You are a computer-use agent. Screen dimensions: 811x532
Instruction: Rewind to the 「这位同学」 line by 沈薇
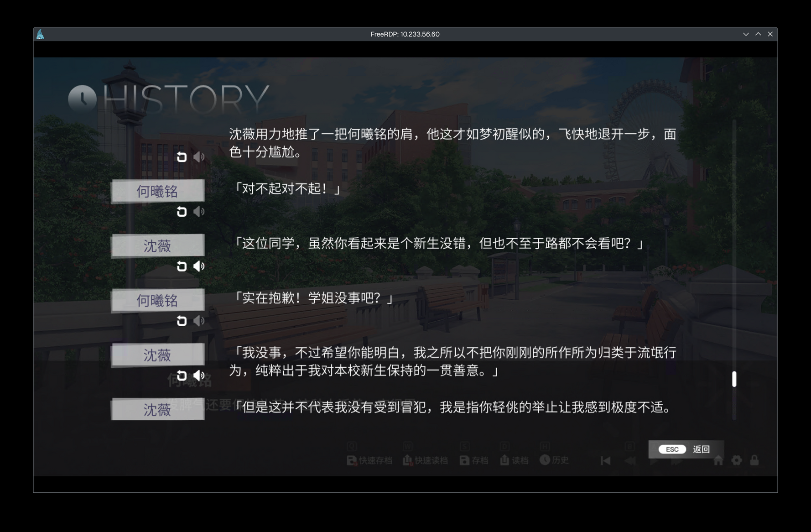(x=182, y=266)
